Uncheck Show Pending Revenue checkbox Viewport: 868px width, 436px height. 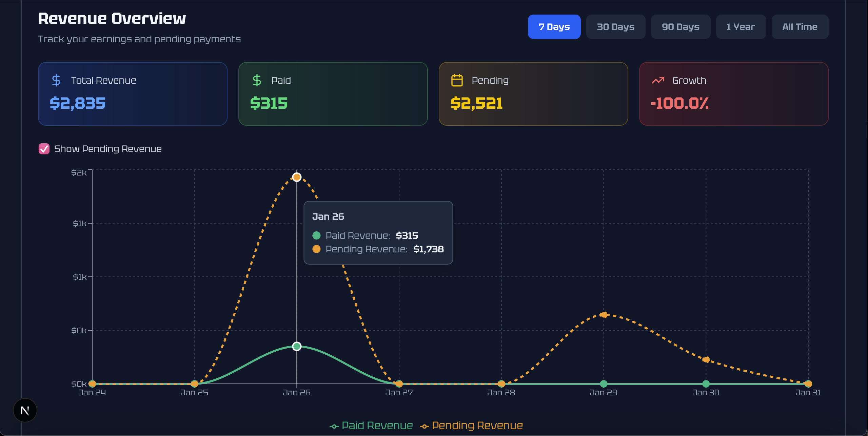tap(44, 149)
